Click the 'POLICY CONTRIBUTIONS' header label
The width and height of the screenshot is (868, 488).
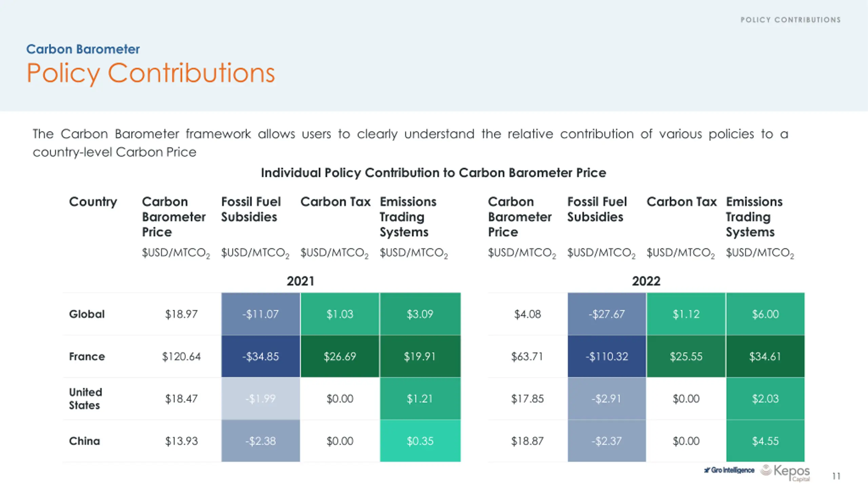(790, 20)
